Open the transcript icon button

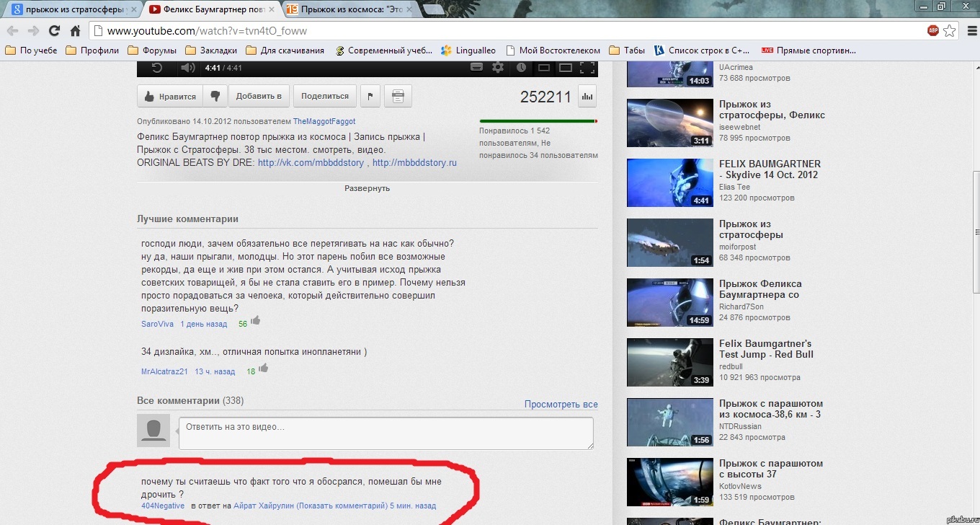point(398,96)
